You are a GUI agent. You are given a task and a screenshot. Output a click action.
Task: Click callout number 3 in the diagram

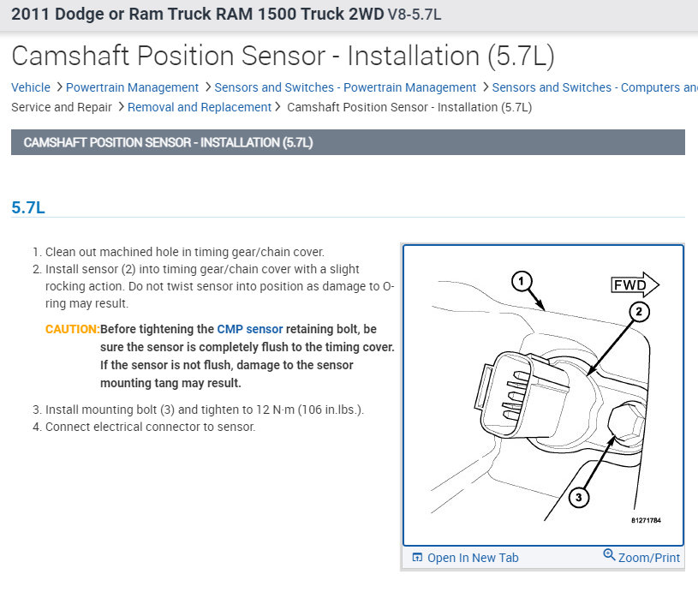[579, 497]
